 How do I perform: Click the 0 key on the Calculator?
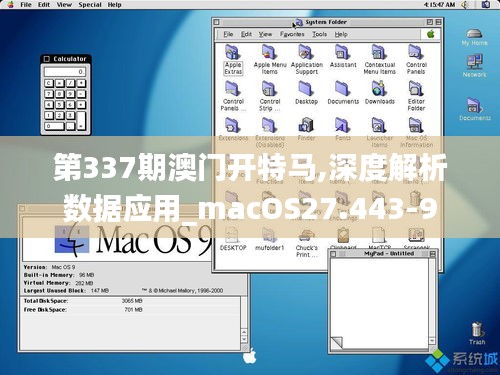pyautogui.click(x=54, y=126)
